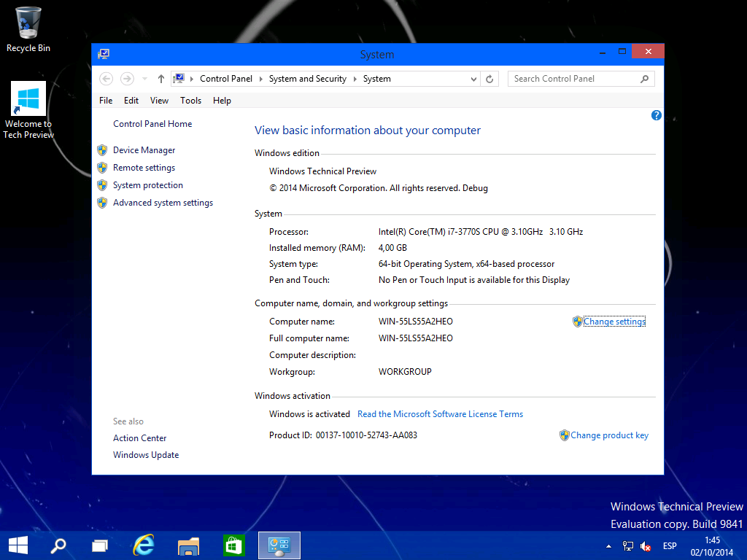The width and height of the screenshot is (747, 560).
Task: Open the Microsoft Software License Terms
Action: click(440, 413)
